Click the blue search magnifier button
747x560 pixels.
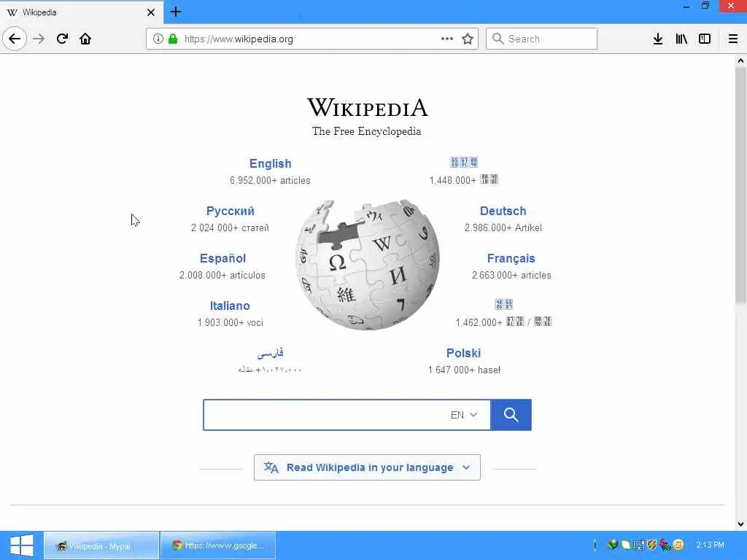[x=511, y=415]
